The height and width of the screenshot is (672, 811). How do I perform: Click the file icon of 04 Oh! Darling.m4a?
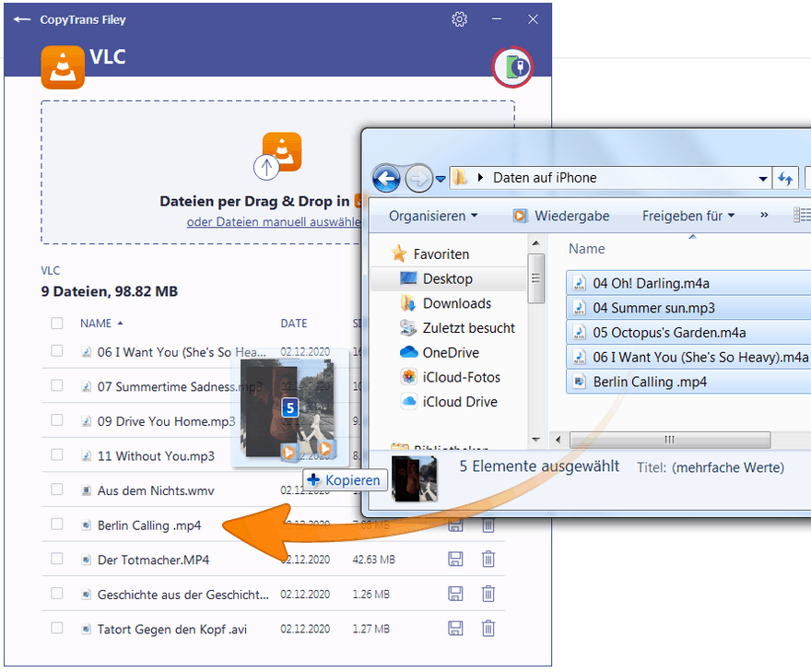(580, 283)
